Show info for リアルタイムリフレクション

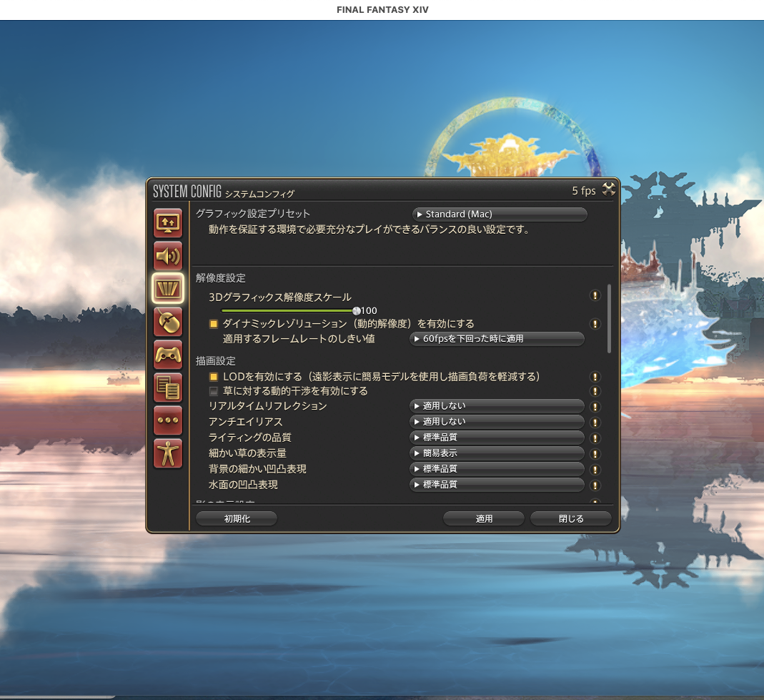pos(595,407)
